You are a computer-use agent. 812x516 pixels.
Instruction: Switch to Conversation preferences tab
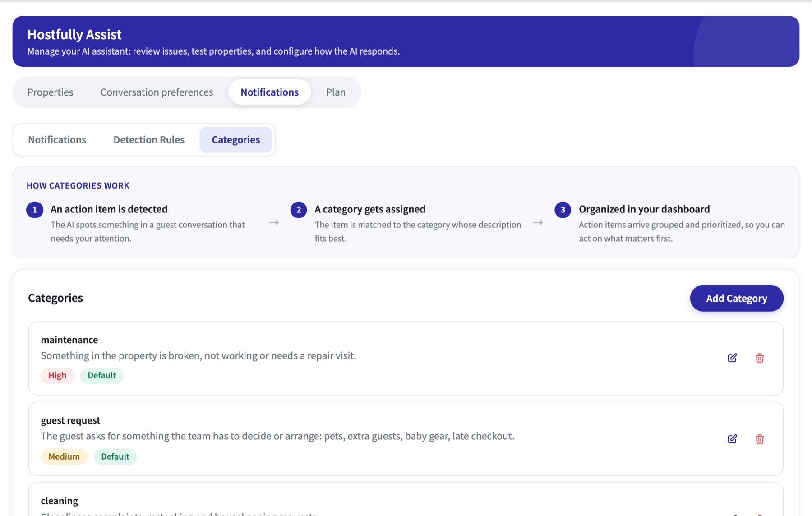pyautogui.click(x=157, y=92)
